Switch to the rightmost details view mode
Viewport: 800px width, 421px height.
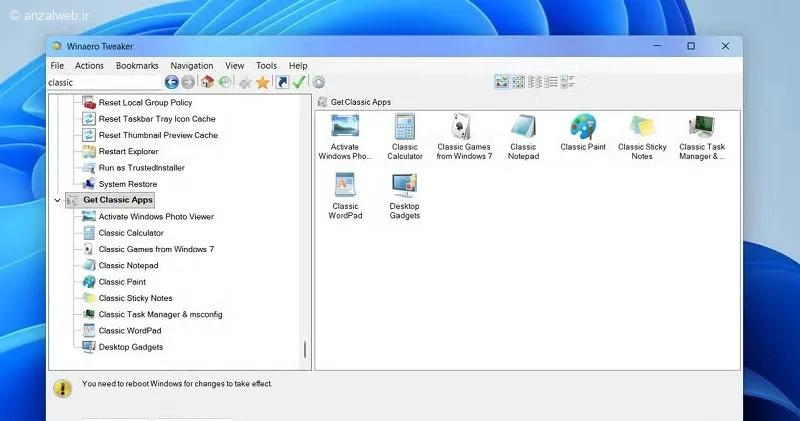tap(568, 82)
